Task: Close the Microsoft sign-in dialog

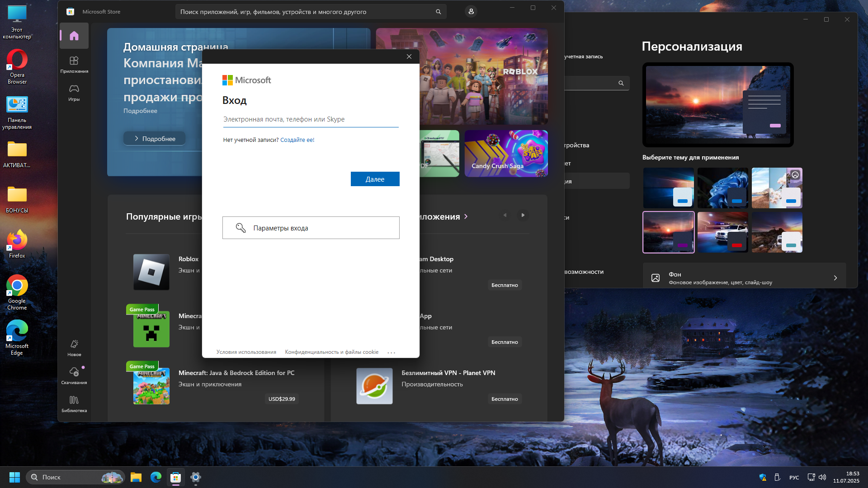Action: click(x=409, y=56)
